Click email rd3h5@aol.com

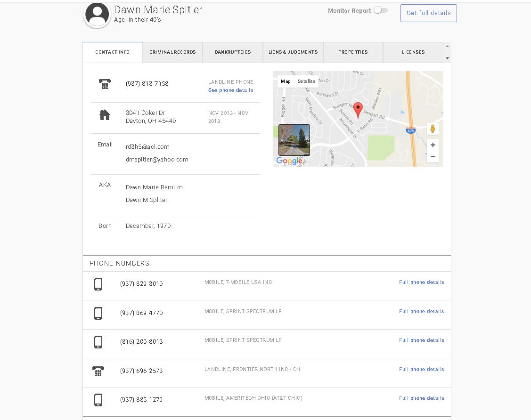[147, 147]
